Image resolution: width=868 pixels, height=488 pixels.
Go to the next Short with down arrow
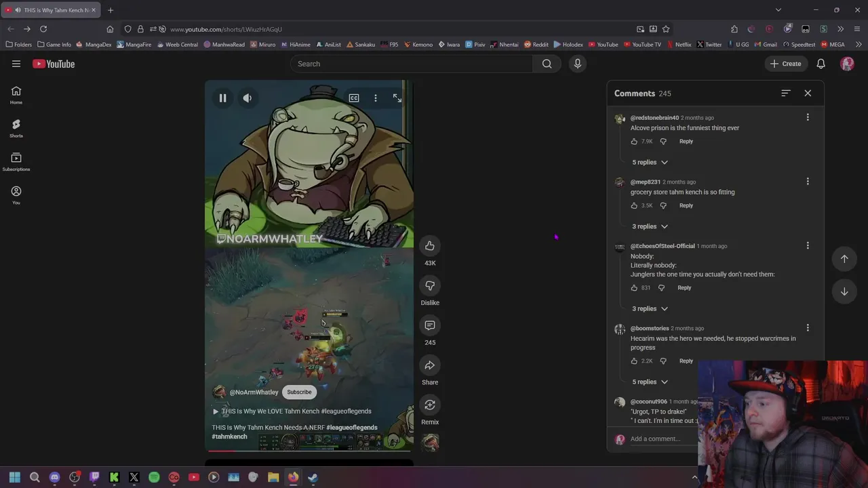tap(844, 291)
